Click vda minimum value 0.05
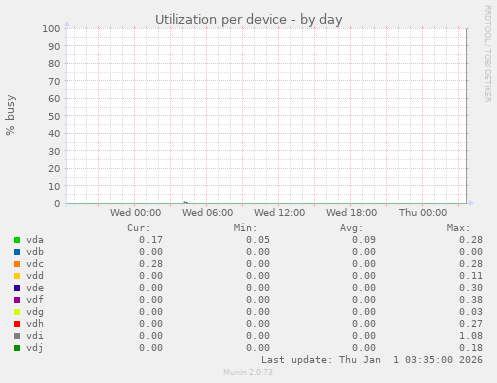 tap(258, 240)
